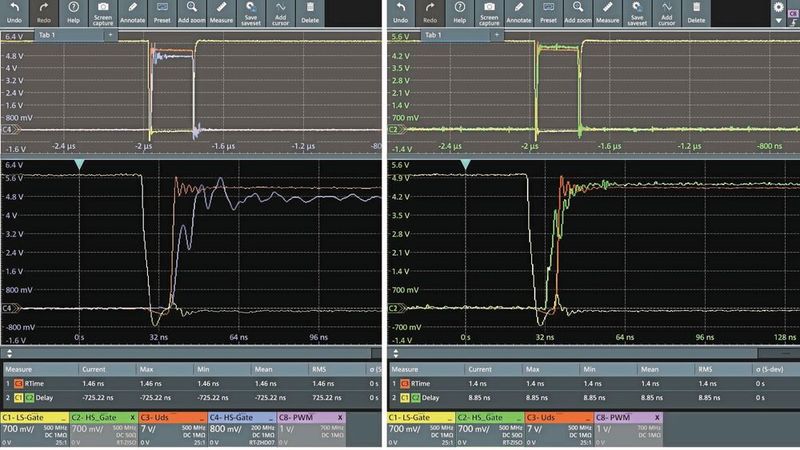Open Measure tool in the left window toolbar
This screenshot has height=450, width=800.
pos(221,13)
